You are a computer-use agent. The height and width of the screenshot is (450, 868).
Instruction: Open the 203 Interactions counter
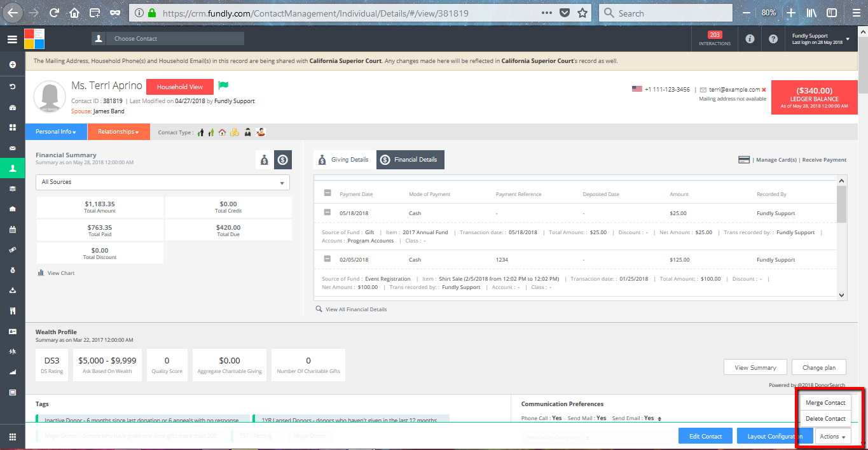[715, 39]
